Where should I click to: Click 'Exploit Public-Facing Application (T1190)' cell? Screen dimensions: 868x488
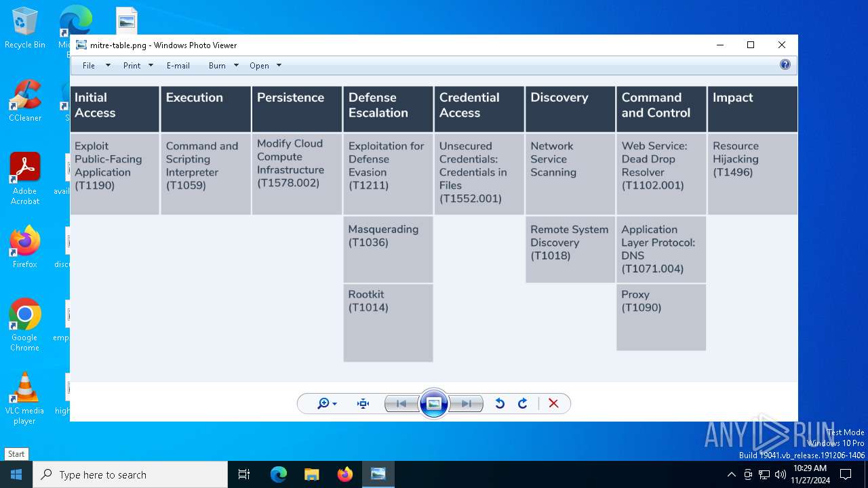(115, 174)
